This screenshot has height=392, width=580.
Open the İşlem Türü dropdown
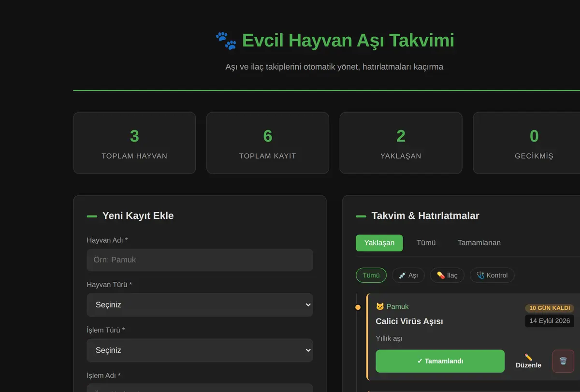click(200, 350)
